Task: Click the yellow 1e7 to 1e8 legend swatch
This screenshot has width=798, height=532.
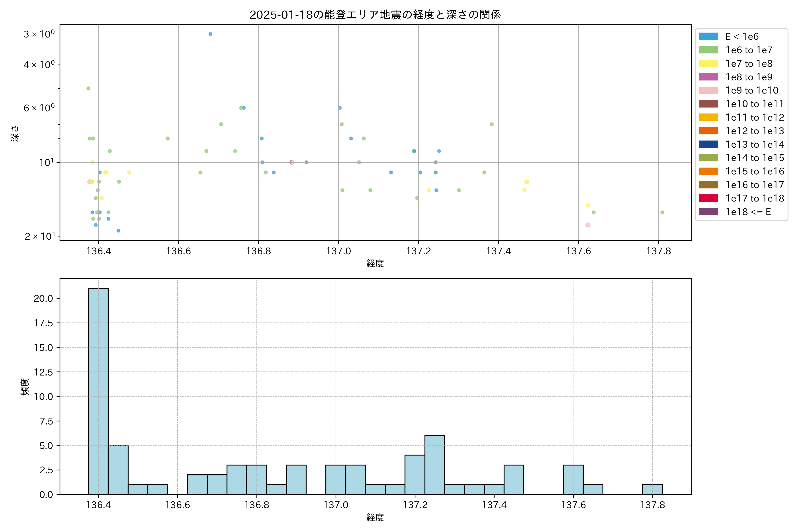Action: click(x=708, y=63)
